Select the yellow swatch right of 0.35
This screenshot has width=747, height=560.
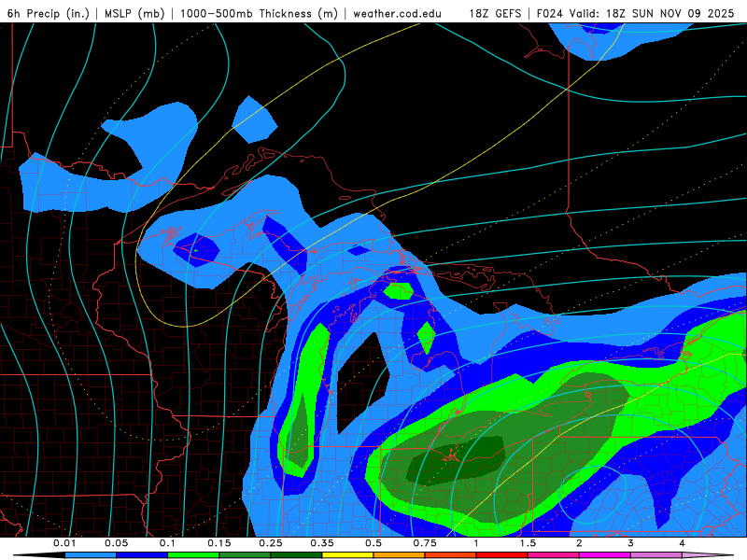tap(347, 555)
